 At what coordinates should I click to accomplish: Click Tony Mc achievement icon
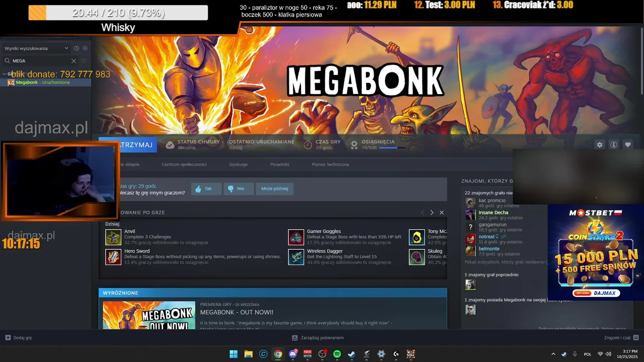point(417,237)
